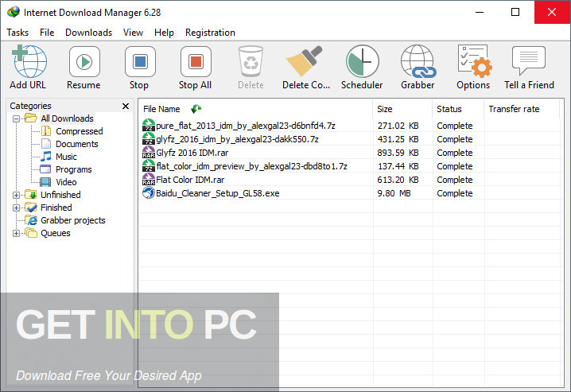
Task: Click the RAR icon of Flat Color IDM.rar
Action: click(x=149, y=179)
